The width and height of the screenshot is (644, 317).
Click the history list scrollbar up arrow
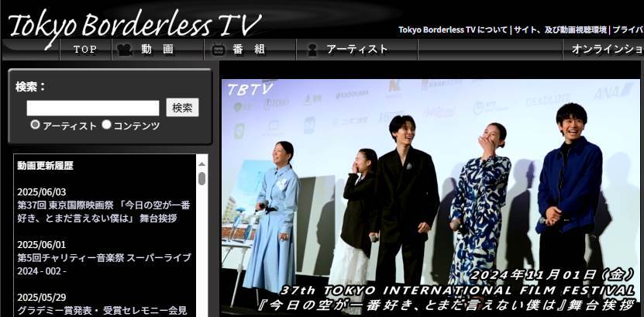(x=201, y=164)
